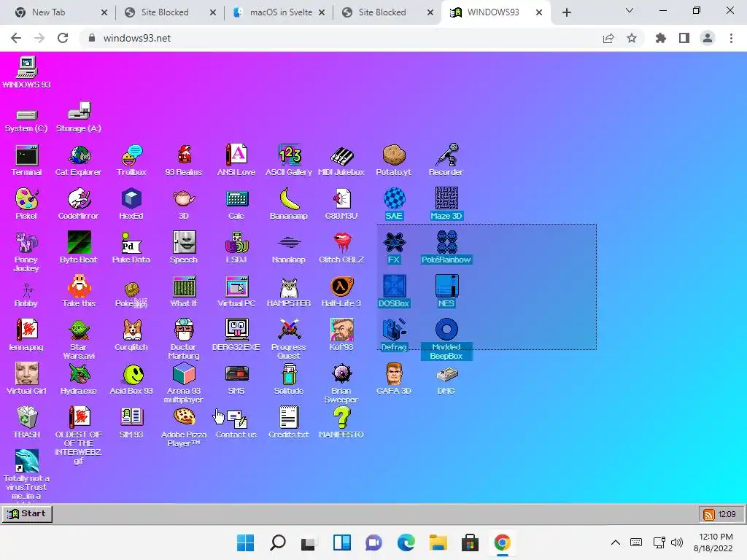This screenshot has width=747, height=560.
Task: Open Potato.yt icon
Action: [393, 160]
